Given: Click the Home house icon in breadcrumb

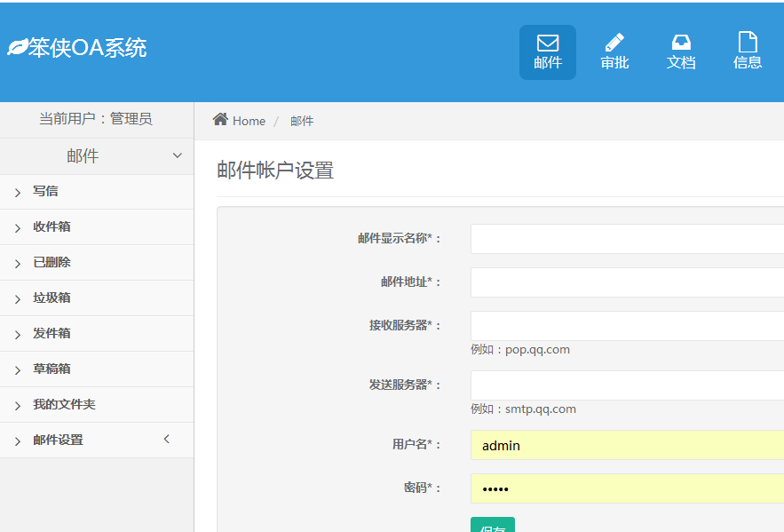Looking at the screenshot, I should pos(220,120).
